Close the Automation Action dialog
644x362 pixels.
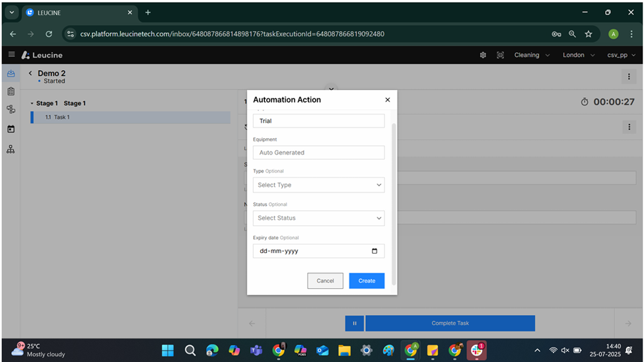[x=387, y=100]
